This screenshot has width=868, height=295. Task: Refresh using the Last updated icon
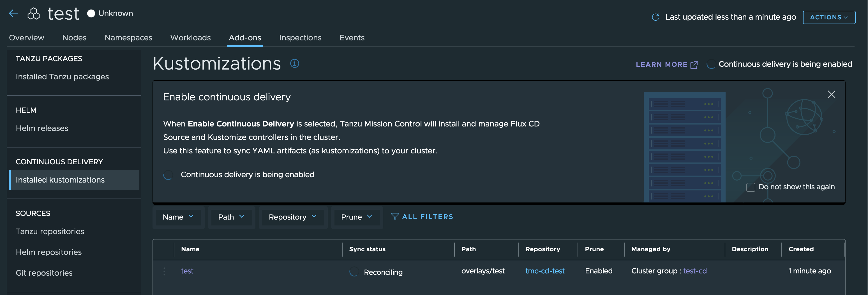pyautogui.click(x=655, y=17)
